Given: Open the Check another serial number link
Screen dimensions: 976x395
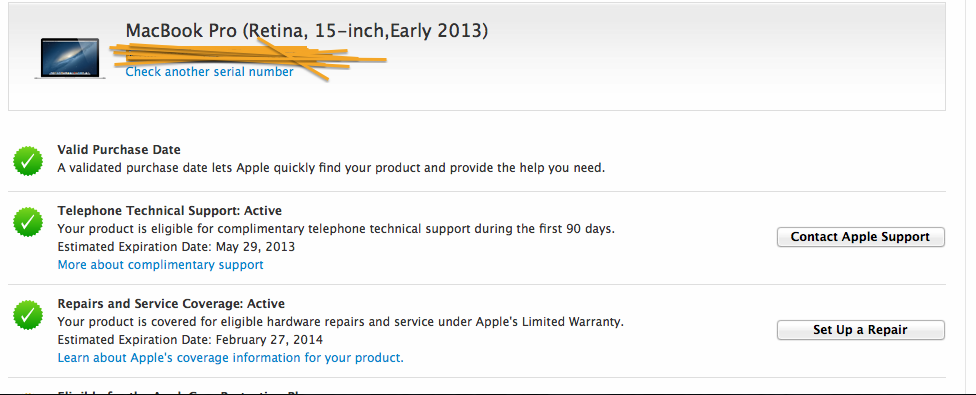Looking at the screenshot, I should (209, 72).
